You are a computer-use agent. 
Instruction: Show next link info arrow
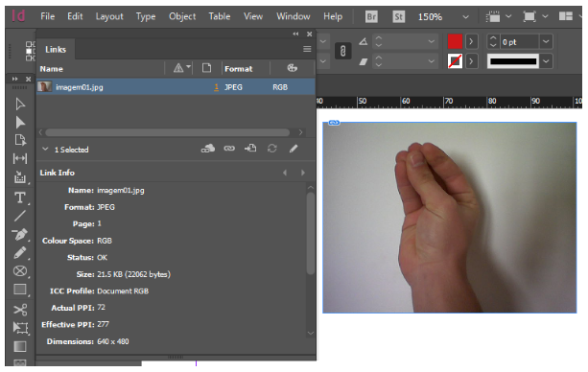303,173
